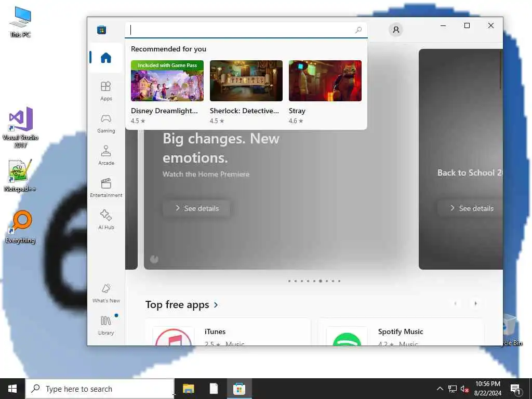The height and width of the screenshot is (399, 532).
Task: Click the muted volume tray icon
Action: pyautogui.click(x=464, y=389)
